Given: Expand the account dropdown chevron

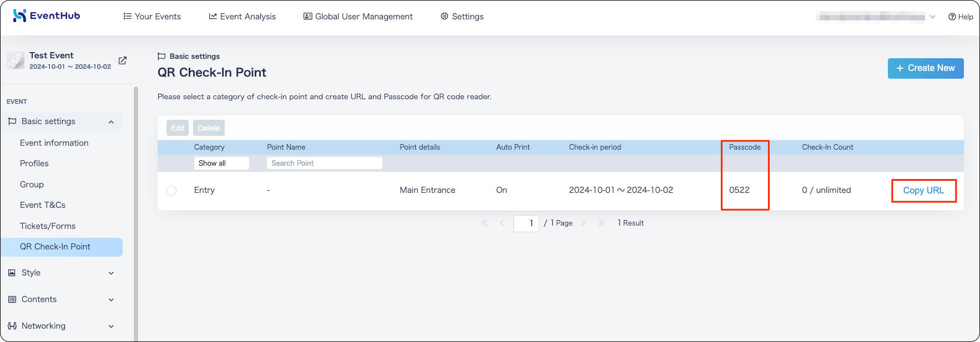Looking at the screenshot, I should [932, 17].
